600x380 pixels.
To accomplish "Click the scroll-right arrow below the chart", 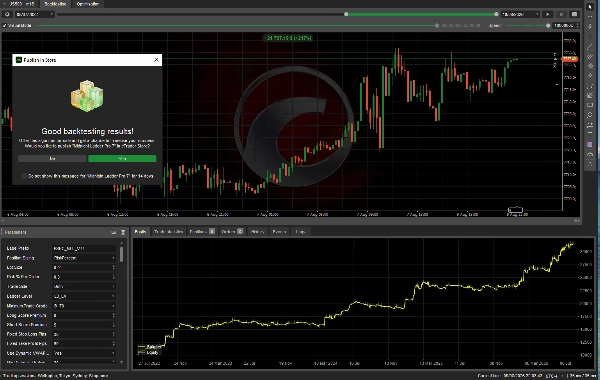I will (x=577, y=220).
